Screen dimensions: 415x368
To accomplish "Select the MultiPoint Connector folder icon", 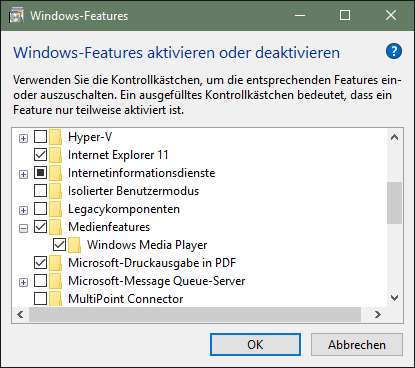I will pyautogui.click(x=55, y=299).
